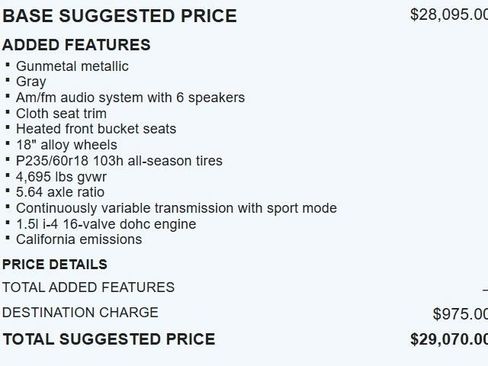Click the Gray feature item
Screen dimensions: 488x366
coord(31,82)
